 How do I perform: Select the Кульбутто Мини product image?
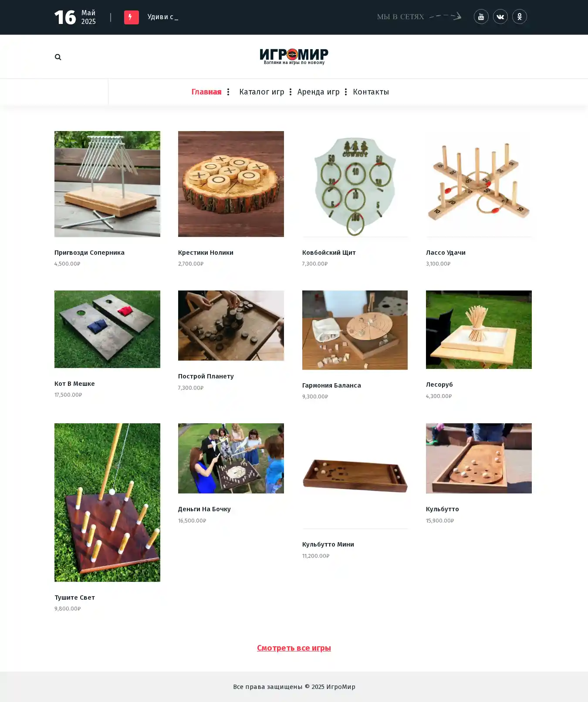tap(355, 476)
